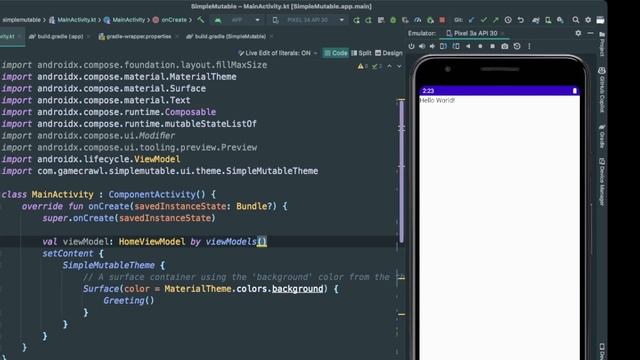Image resolution: width=640 pixels, height=360 pixels.
Task: Tap emulator Home circle button
Action: 480,46
